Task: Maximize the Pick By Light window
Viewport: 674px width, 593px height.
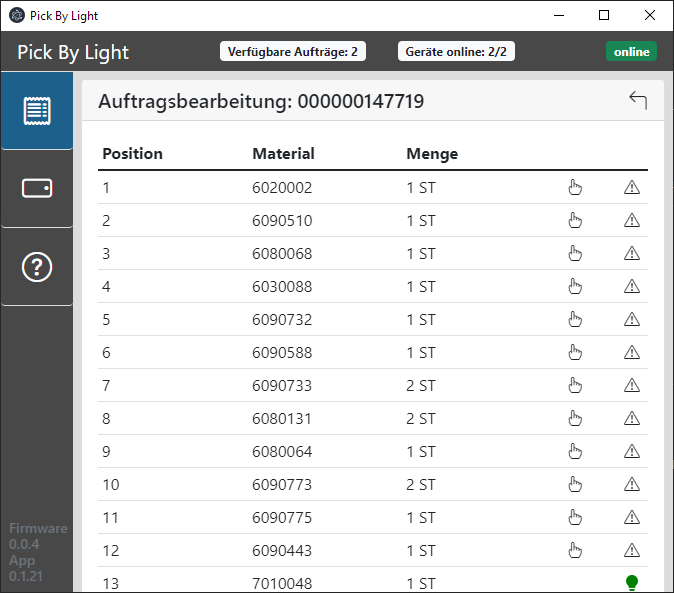Action: [604, 15]
